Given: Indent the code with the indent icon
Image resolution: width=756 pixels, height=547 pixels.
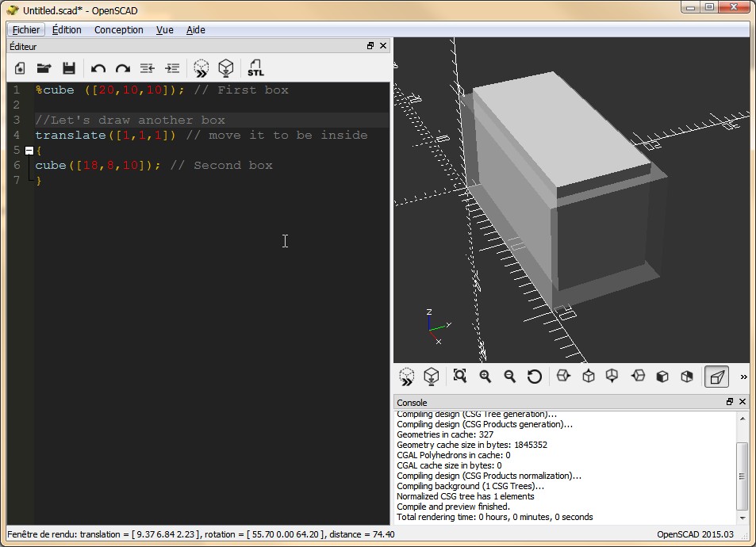Looking at the screenshot, I should point(172,68).
